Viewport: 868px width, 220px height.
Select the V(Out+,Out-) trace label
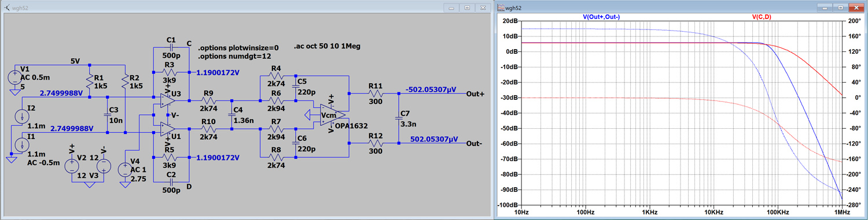(x=602, y=17)
